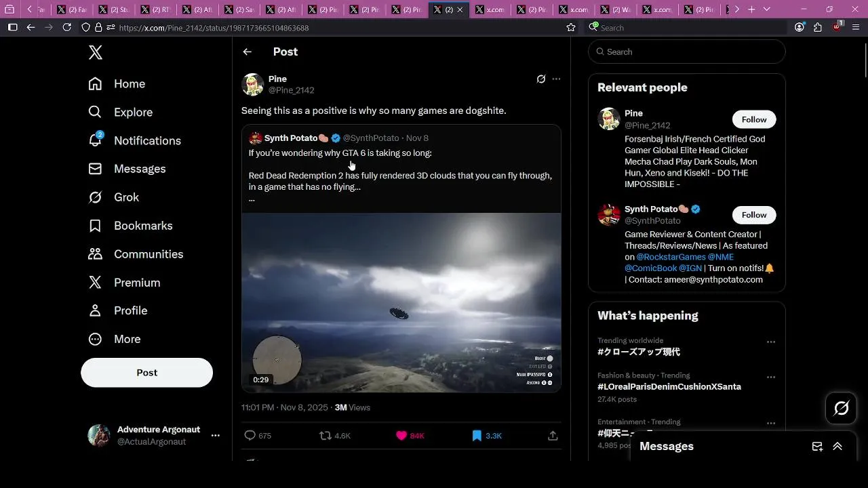This screenshot has height=488, width=868.
Task: Switch to the "(2) Stu" tab
Action: [113, 9]
